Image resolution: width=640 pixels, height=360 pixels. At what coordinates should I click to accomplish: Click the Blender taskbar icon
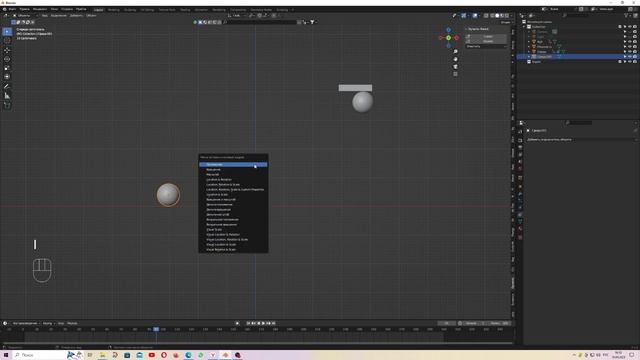[x=225, y=355]
